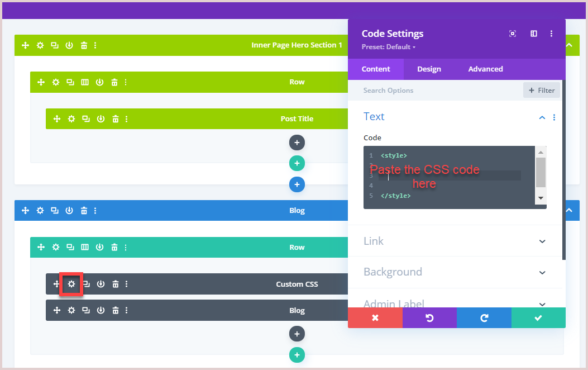588x370 pixels.
Task: Duplicate the Post Title module
Action: pos(86,118)
